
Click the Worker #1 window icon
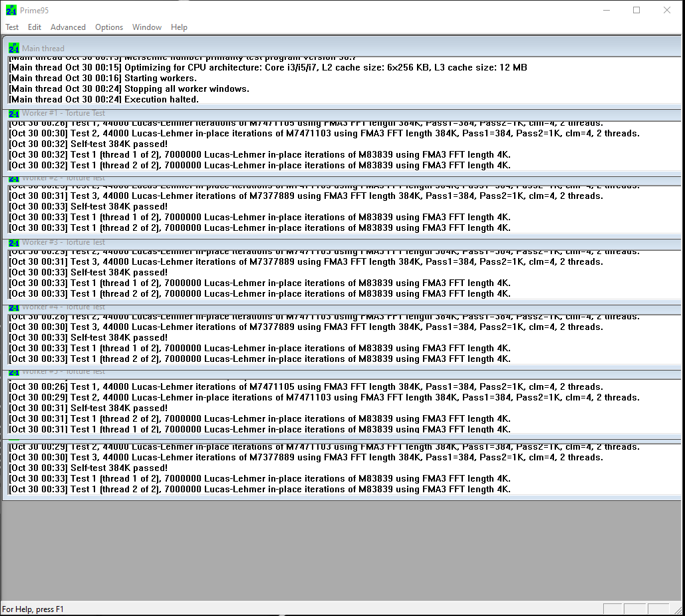pos(13,114)
